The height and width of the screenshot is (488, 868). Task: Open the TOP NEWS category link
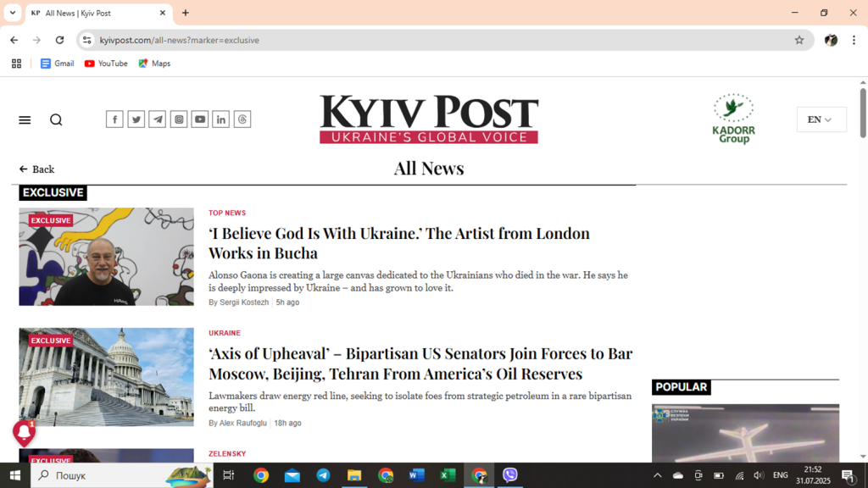(x=227, y=213)
